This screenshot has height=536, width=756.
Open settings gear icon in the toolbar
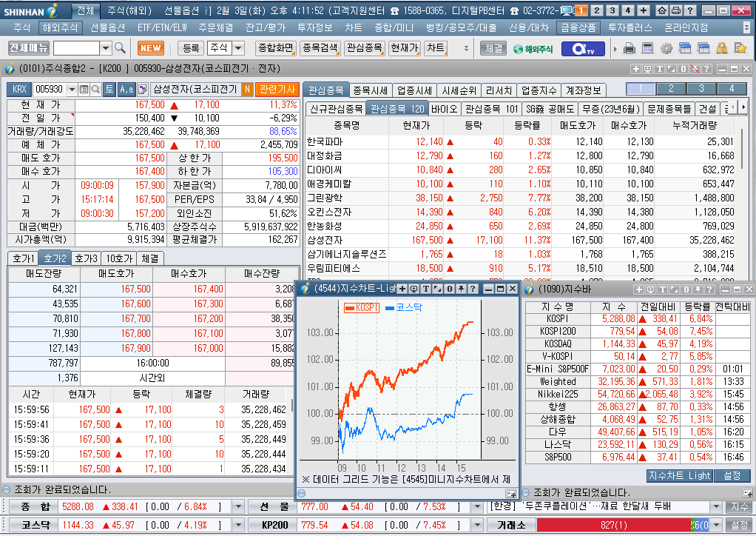(x=666, y=48)
